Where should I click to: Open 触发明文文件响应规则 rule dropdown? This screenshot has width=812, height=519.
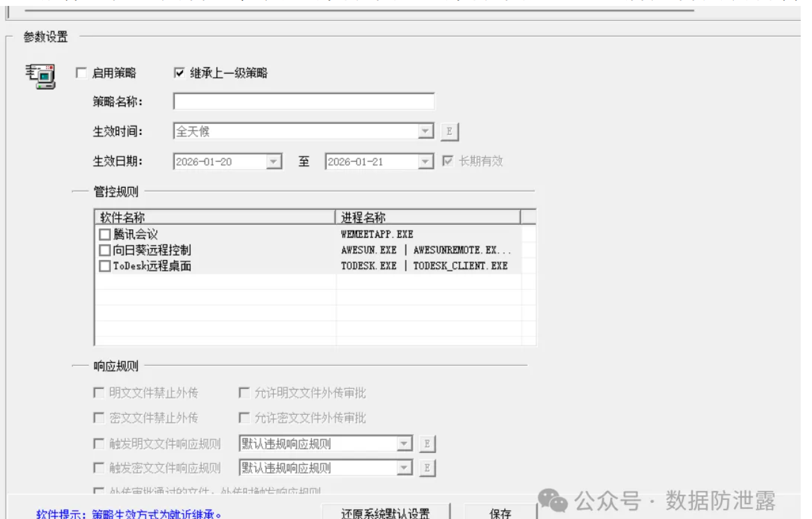point(404,444)
